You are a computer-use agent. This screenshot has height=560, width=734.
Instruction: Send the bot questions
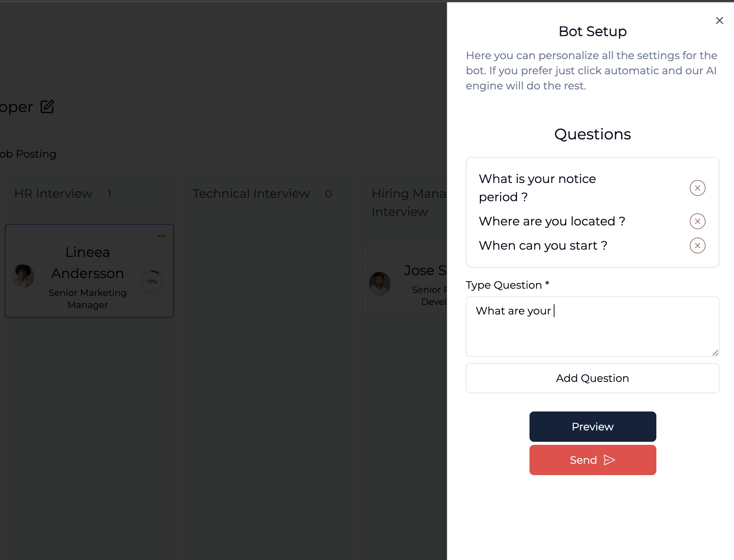pos(583,460)
